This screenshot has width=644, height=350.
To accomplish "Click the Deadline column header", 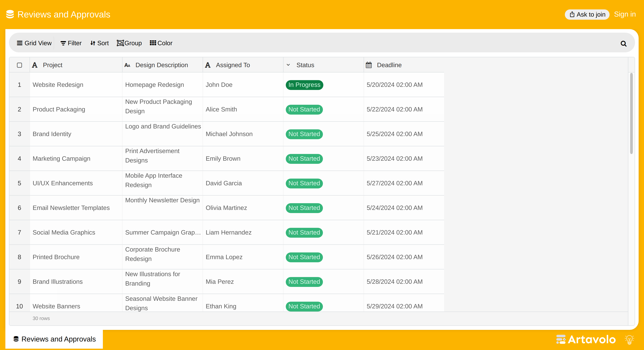I will [x=404, y=65].
